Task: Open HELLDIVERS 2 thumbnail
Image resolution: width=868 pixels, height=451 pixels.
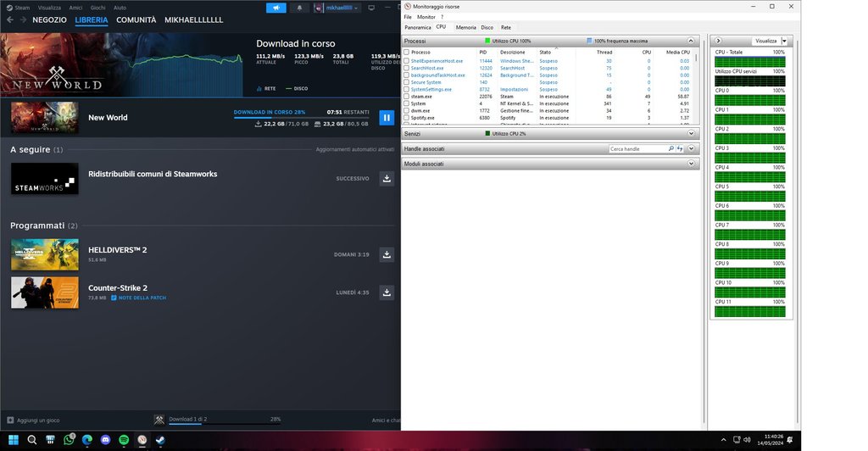Action: coord(44,254)
